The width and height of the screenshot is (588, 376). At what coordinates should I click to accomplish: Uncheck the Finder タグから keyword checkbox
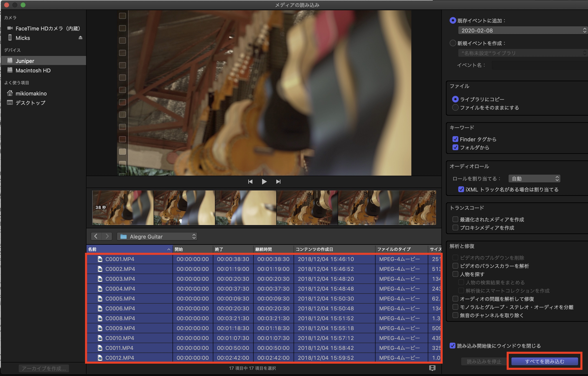point(455,139)
